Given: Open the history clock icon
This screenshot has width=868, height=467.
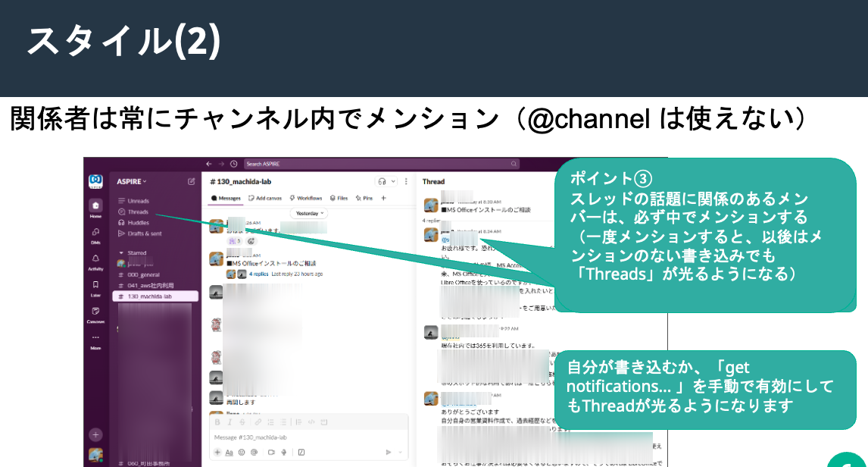Looking at the screenshot, I should coord(233,164).
